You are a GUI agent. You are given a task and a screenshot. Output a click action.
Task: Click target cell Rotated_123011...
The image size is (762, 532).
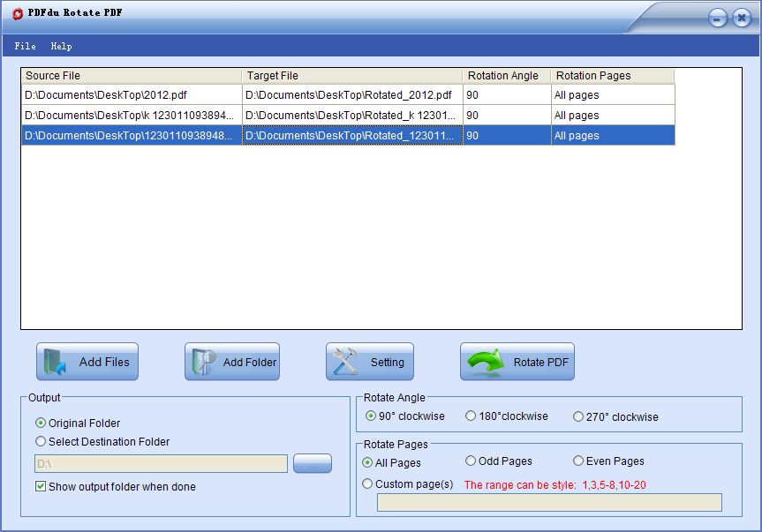coord(352,136)
